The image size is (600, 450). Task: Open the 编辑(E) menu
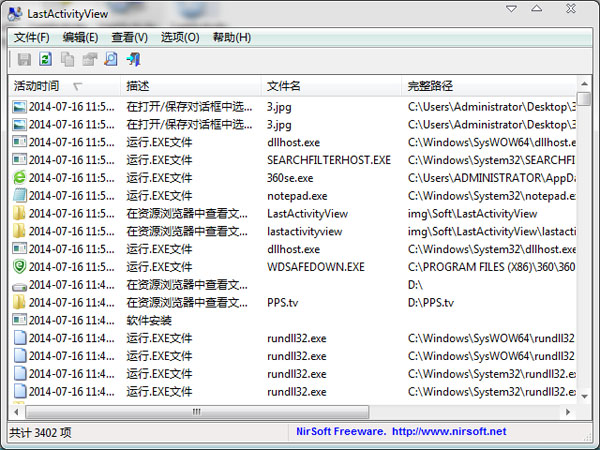point(80,38)
